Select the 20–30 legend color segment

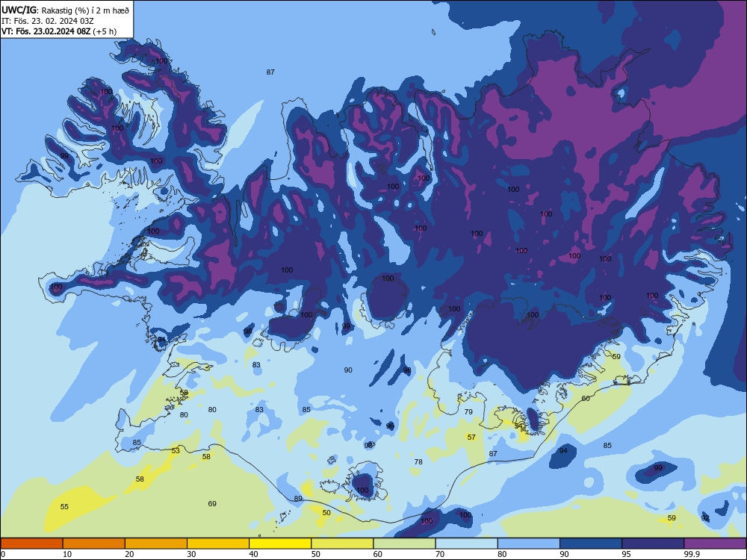click(156, 544)
